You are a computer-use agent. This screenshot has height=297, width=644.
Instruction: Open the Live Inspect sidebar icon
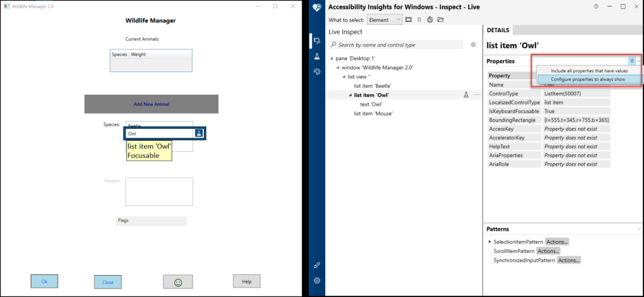[x=317, y=41]
